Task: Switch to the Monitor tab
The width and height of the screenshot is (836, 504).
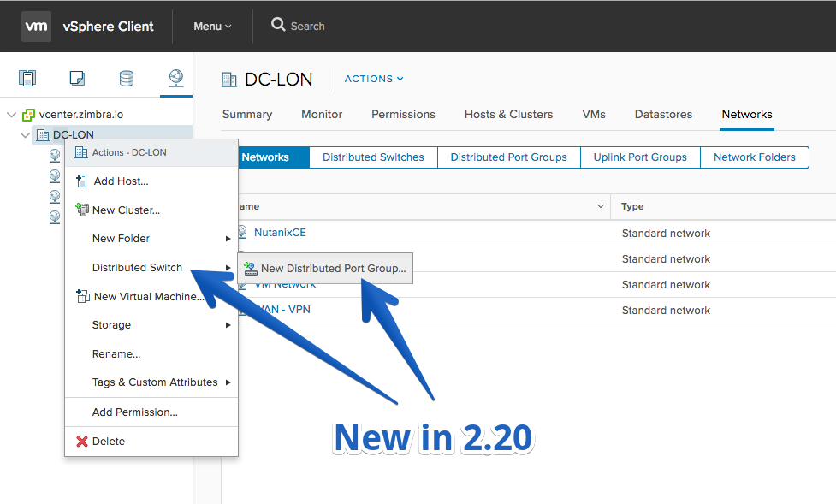Action: point(322,114)
